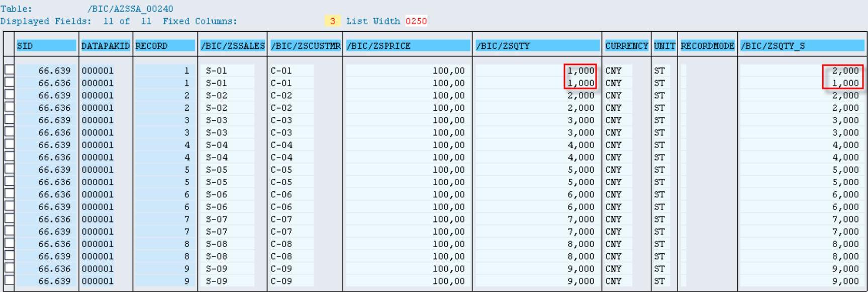Tick the checkbox for the first table row
868x292 pixels.
(9, 70)
